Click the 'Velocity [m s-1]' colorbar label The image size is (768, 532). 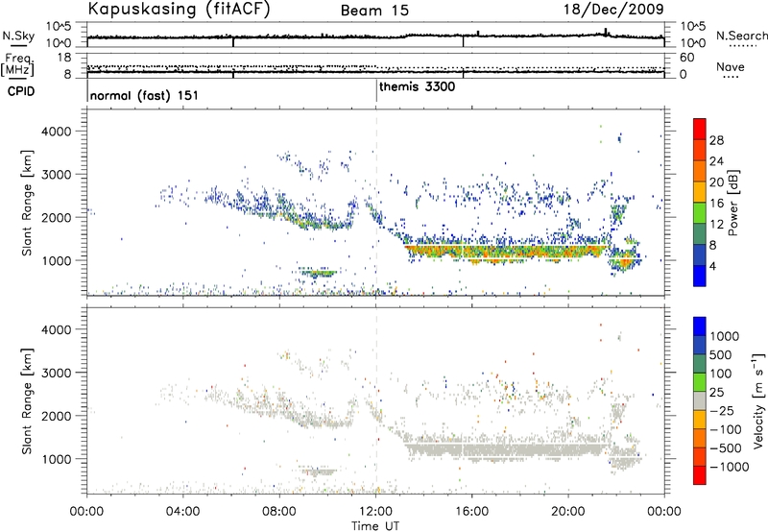[758, 400]
